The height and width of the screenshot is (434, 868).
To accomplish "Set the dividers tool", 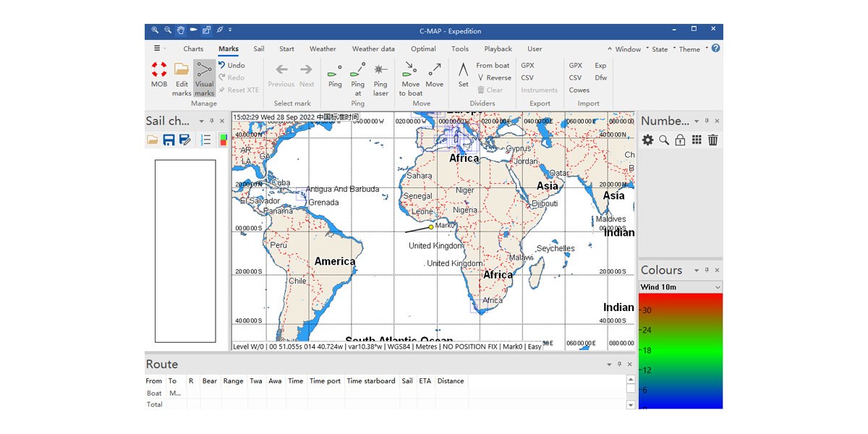I will click(x=463, y=70).
